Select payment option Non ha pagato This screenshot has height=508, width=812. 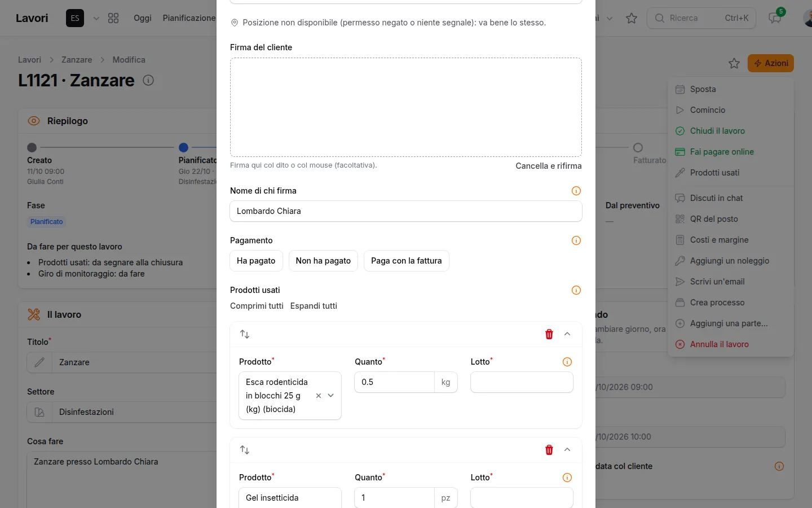323,261
